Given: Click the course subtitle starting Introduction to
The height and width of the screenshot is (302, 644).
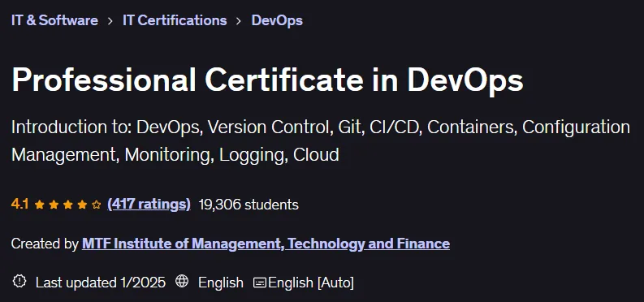Looking at the screenshot, I should 320,140.
